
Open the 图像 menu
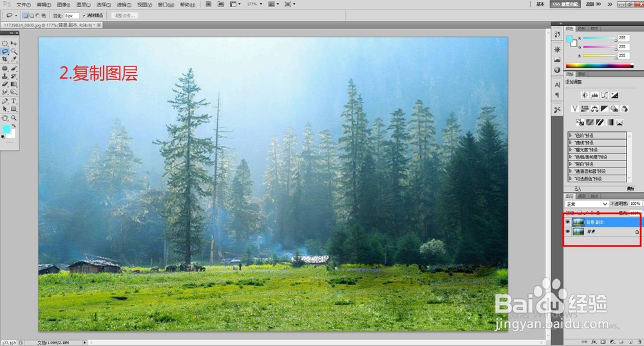63,5
